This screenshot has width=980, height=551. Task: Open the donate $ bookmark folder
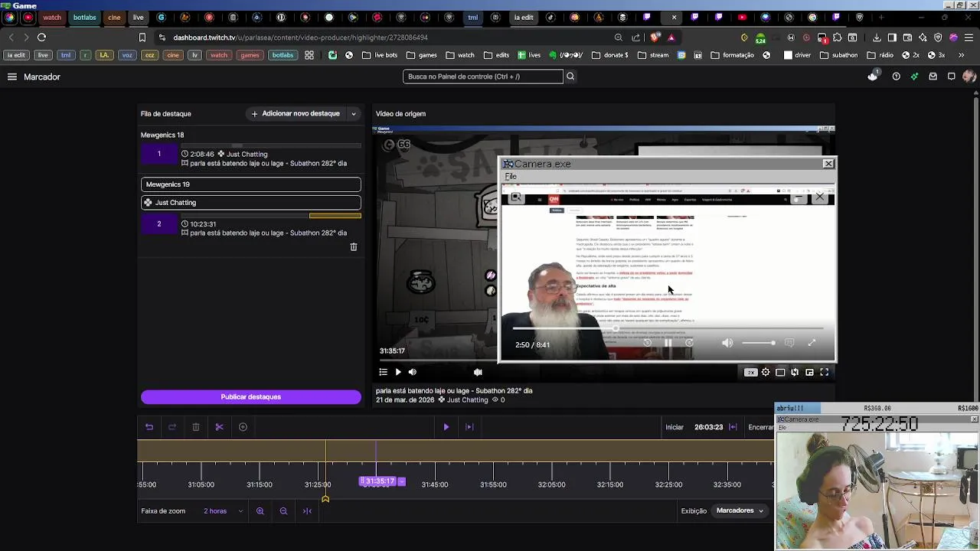point(609,55)
